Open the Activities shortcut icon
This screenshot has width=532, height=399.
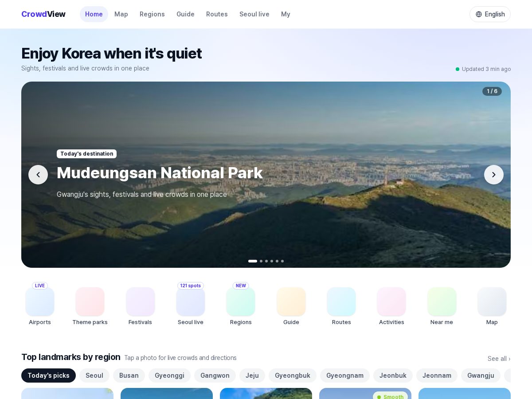click(391, 301)
